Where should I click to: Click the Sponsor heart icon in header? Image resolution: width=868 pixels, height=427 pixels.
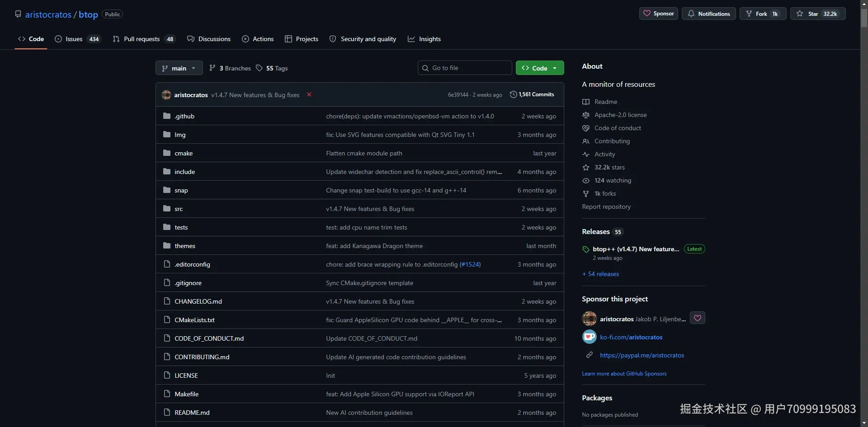point(647,14)
